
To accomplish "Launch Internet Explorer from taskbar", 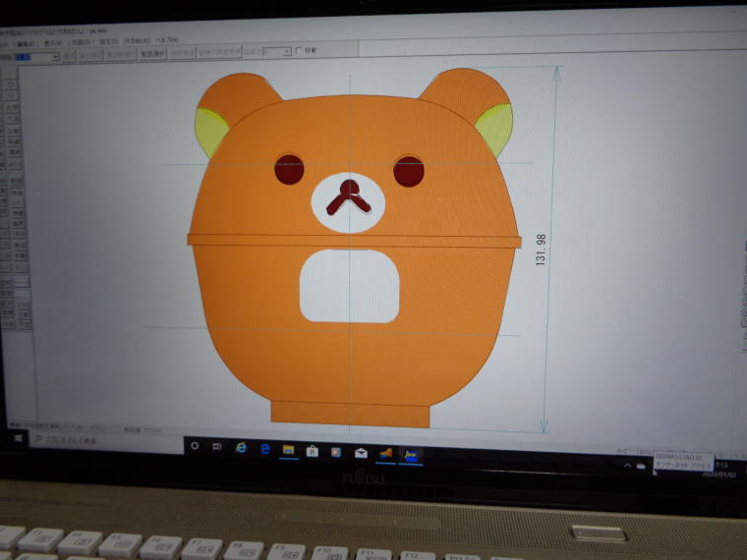I will tap(241, 448).
